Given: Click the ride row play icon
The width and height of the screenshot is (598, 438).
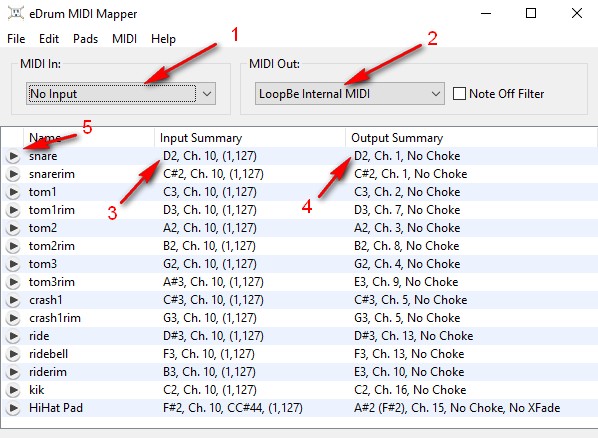Looking at the screenshot, I should tap(13, 336).
